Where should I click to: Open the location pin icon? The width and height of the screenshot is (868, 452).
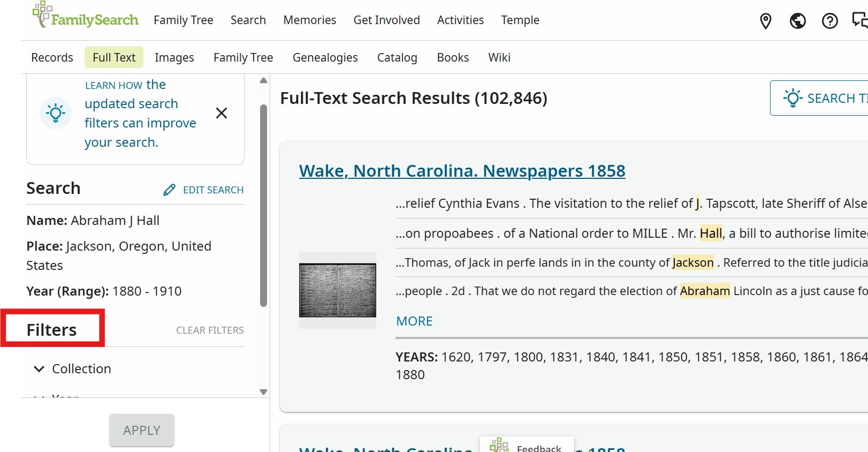click(x=766, y=21)
